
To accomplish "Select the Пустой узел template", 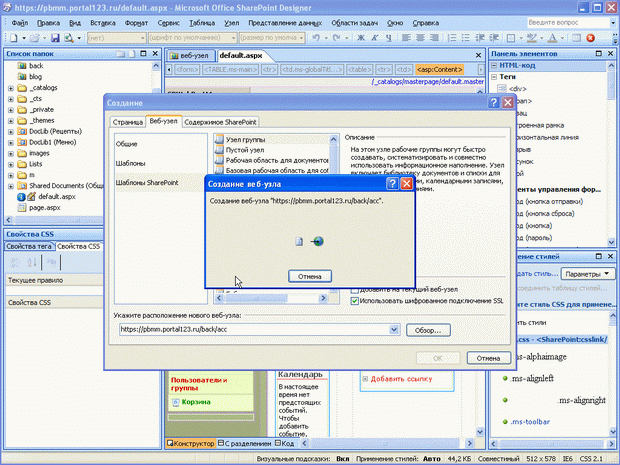I will (x=244, y=149).
